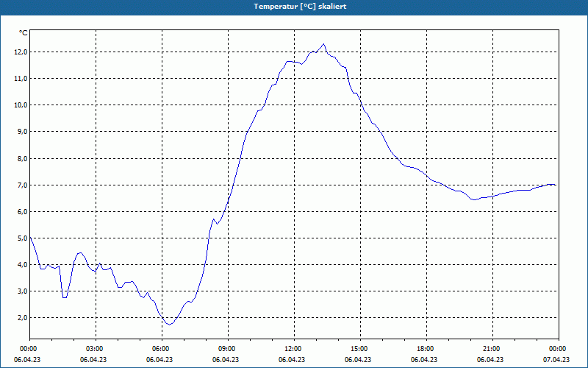Click the '09:00' time axis label
The height and width of the screenshot is (368, 588).
tap(227, 349)
